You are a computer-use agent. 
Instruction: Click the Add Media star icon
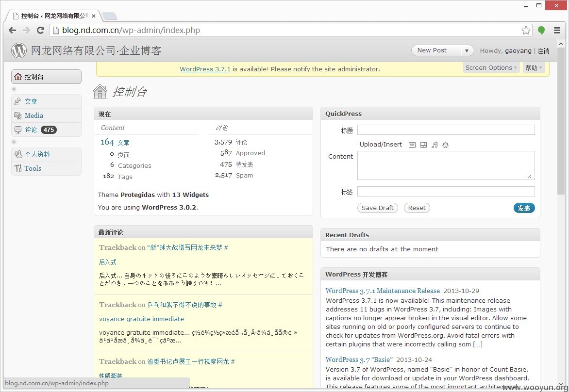click(x=445, y=145)
